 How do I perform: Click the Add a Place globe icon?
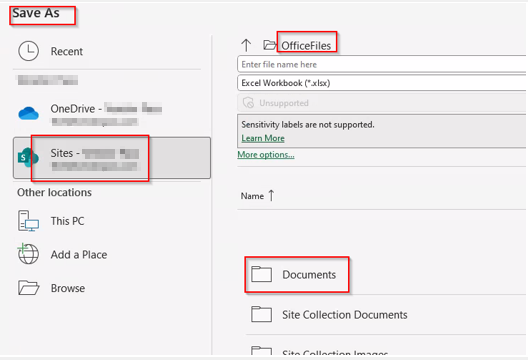[x=28, y=254]
